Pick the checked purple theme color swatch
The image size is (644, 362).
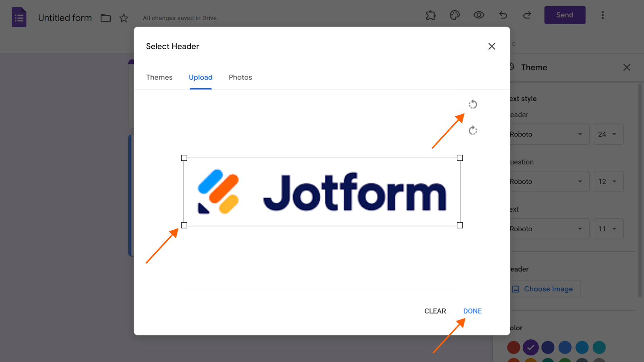(x=531, y=347)
